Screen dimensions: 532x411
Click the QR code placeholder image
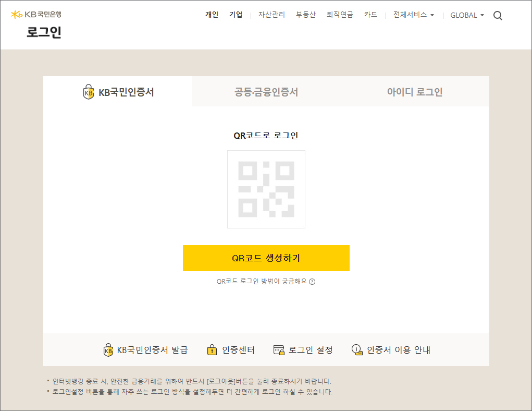tap(266, 189)
